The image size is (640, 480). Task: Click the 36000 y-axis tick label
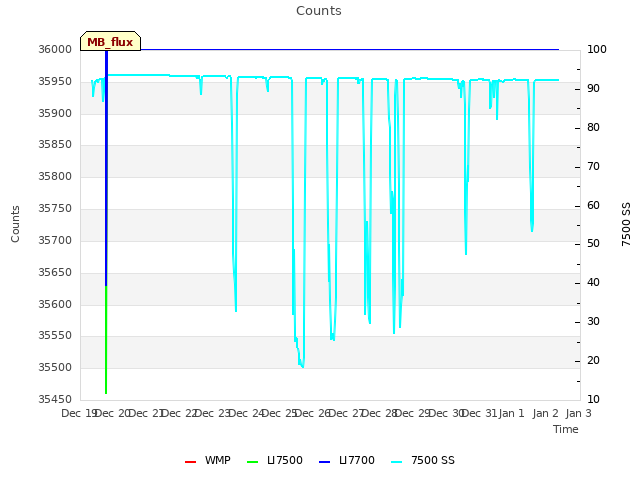click(55, 49)
